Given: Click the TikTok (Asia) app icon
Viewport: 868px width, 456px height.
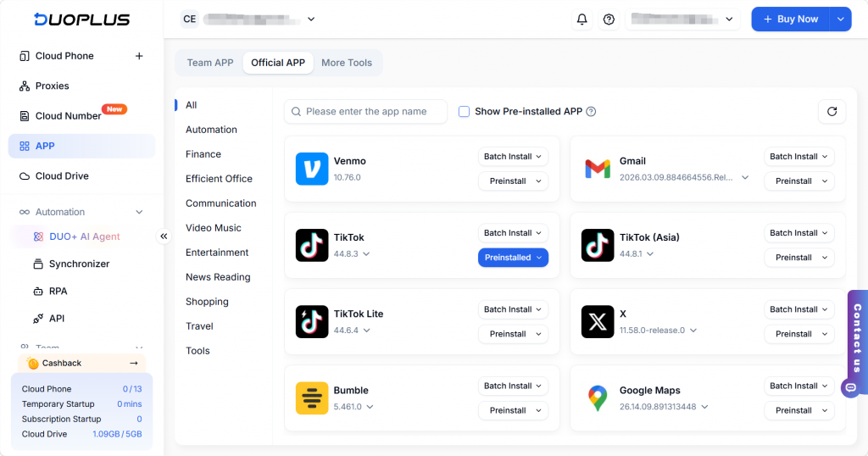Looking at the screenshot, I should click(x=598, y=245).
